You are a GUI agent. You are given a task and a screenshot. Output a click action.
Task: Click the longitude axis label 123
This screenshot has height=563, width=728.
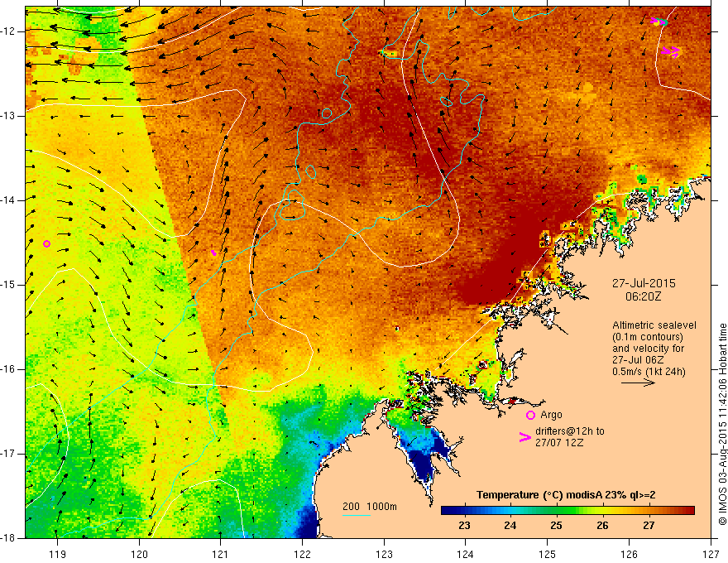pyautogui.click(x=384, y=554)
